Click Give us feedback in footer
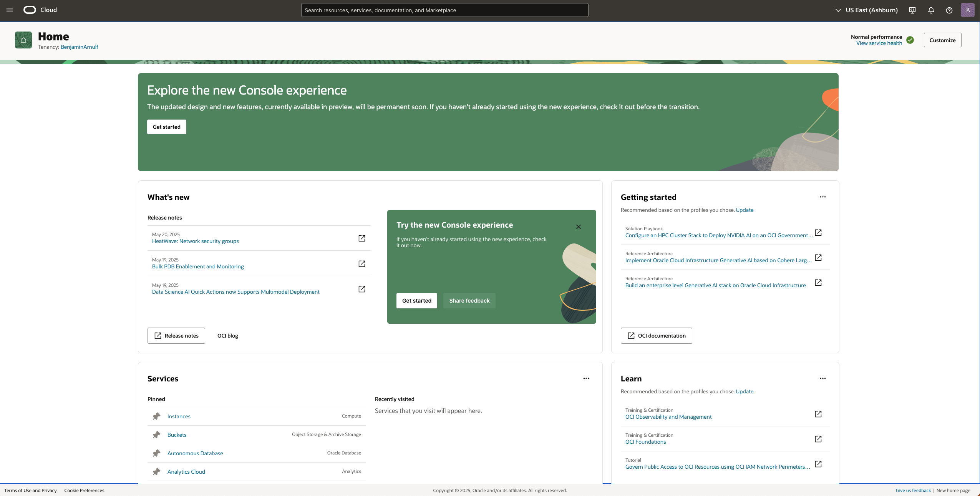This screenshot has width=980, height=496. [x=913, y=490]
